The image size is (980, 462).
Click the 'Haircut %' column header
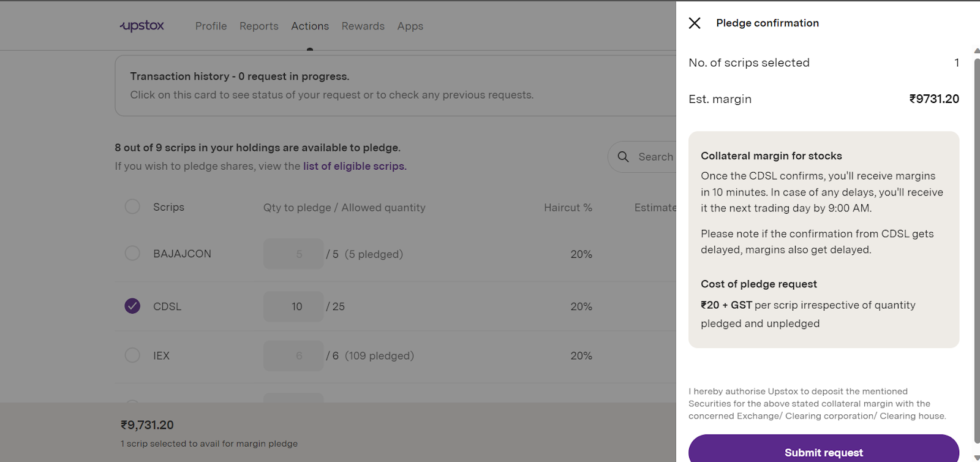[568, 208]
